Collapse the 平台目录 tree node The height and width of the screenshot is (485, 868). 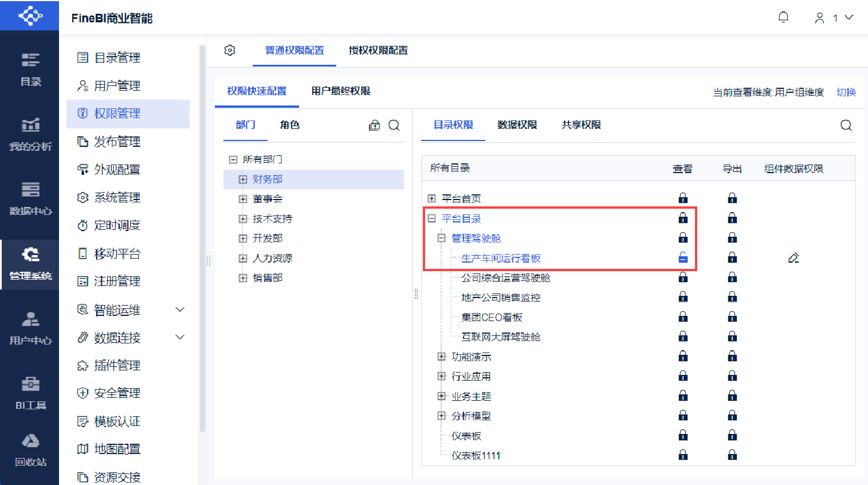pos(432,218)
